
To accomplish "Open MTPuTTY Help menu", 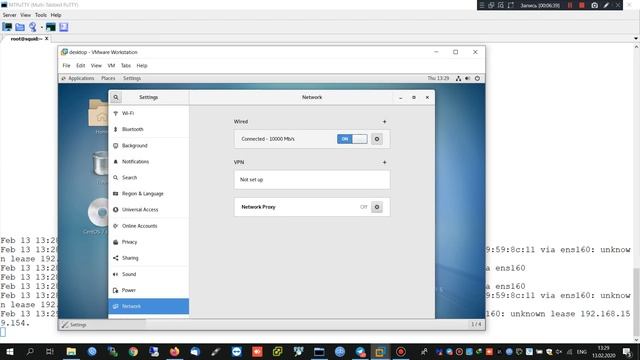I will (x=56, y=15).
